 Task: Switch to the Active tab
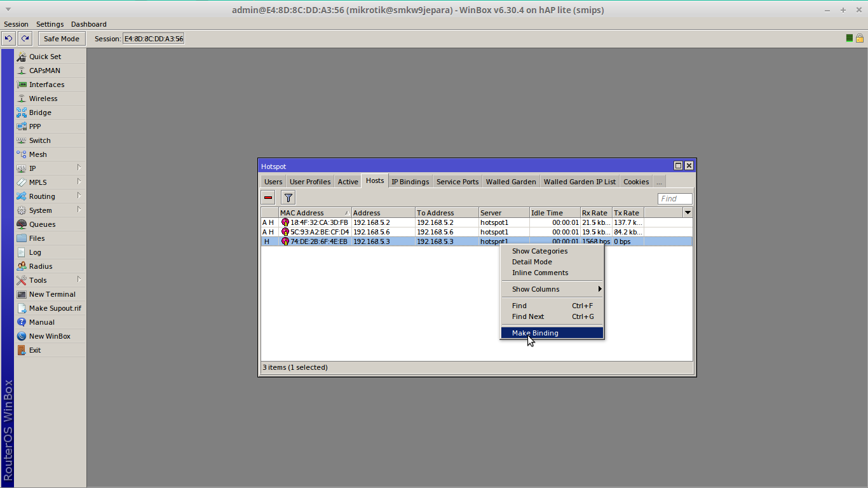tap(348, 182)
